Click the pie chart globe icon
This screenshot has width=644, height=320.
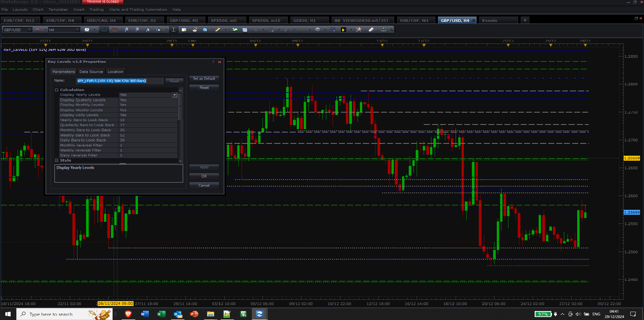205,30
